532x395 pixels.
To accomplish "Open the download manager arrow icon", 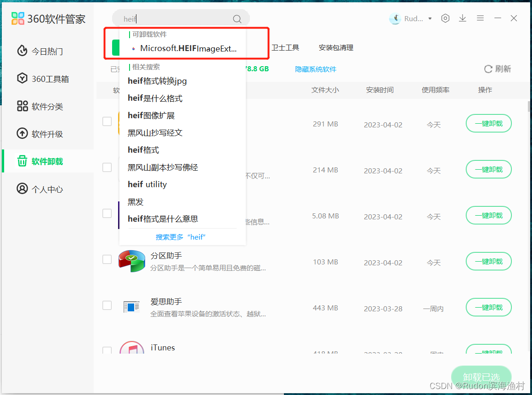I will click(463, 18).
